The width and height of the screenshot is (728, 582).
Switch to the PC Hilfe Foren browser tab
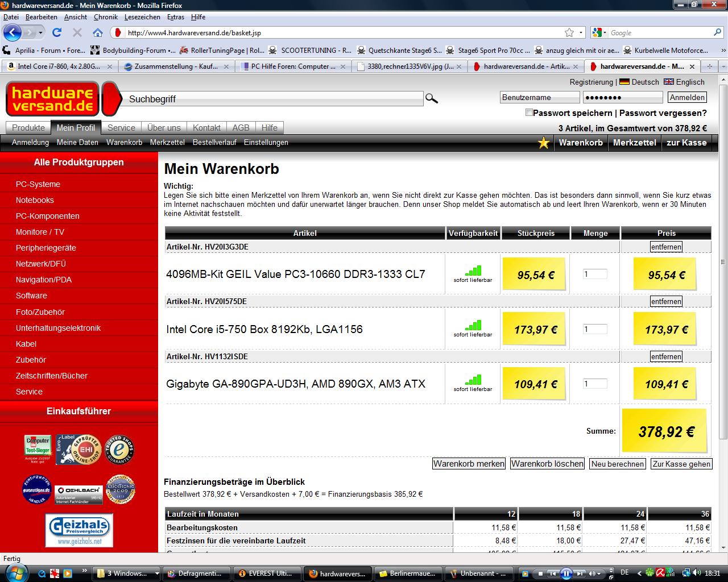click(x=293, y=66)
